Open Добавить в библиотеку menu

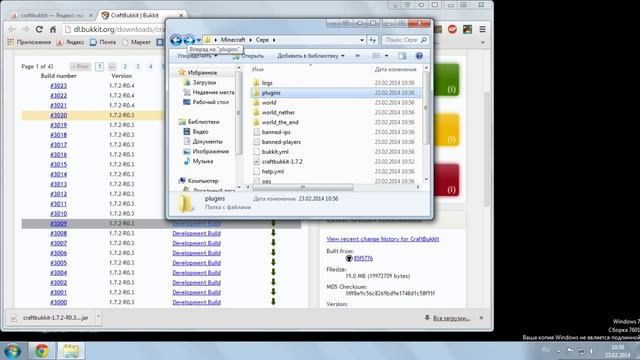(x=311, y=56)
